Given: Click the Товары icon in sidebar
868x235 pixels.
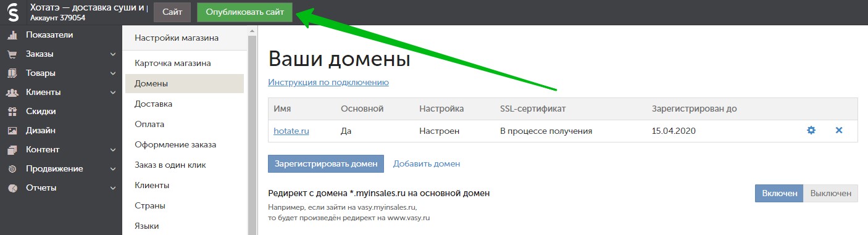Looking at the screenshot, I should [x=12, y=73].
